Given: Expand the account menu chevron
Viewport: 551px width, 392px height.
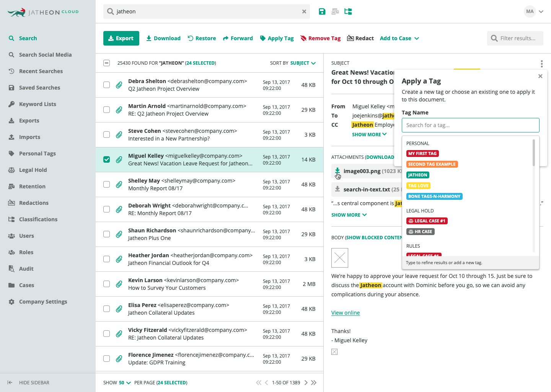Looking at the screenshot, I should 541,11.
